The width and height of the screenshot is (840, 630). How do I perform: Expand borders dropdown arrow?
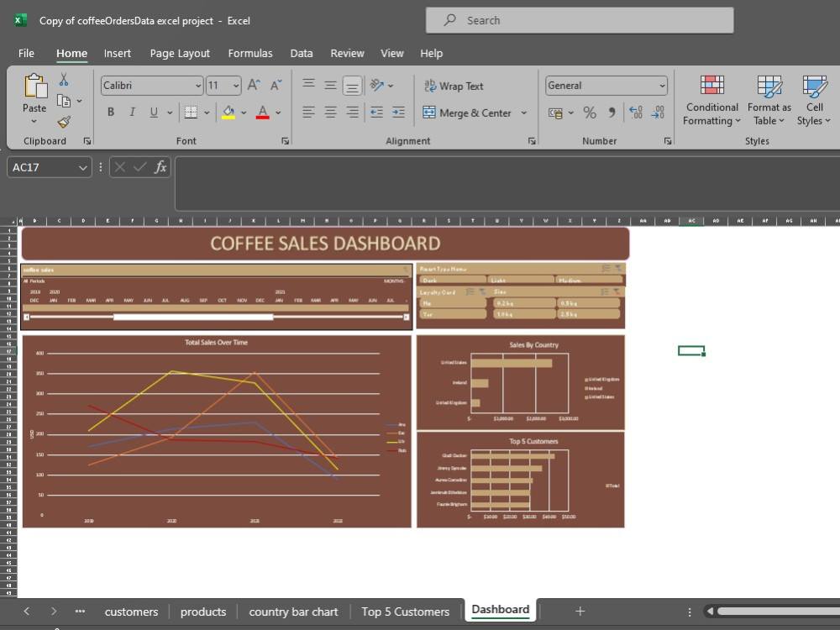pyautogui.click(x=207, y=113)
